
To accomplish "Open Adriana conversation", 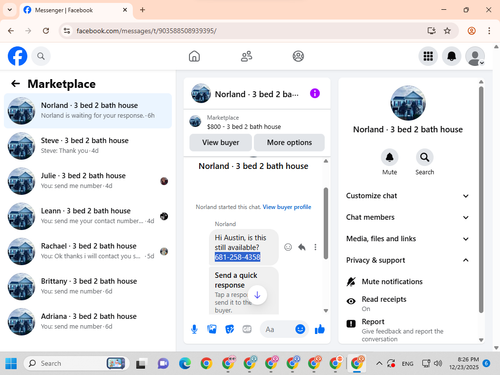I will click(x=88, y=322).
